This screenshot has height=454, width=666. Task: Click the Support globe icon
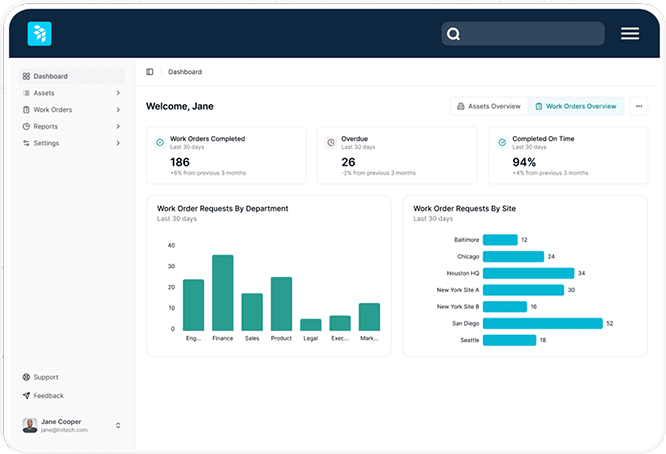[x=26, y=377]
